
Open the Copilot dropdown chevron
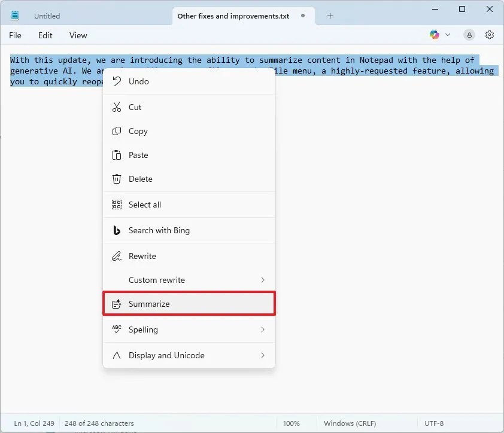[448, 35]
